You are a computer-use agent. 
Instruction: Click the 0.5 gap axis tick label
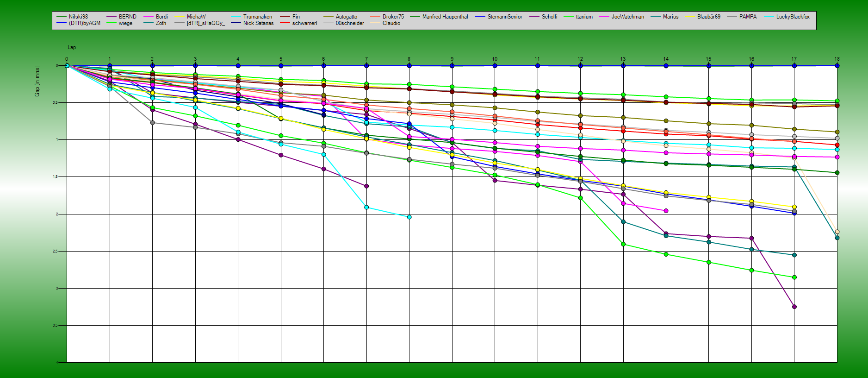(x=56, y=102)
